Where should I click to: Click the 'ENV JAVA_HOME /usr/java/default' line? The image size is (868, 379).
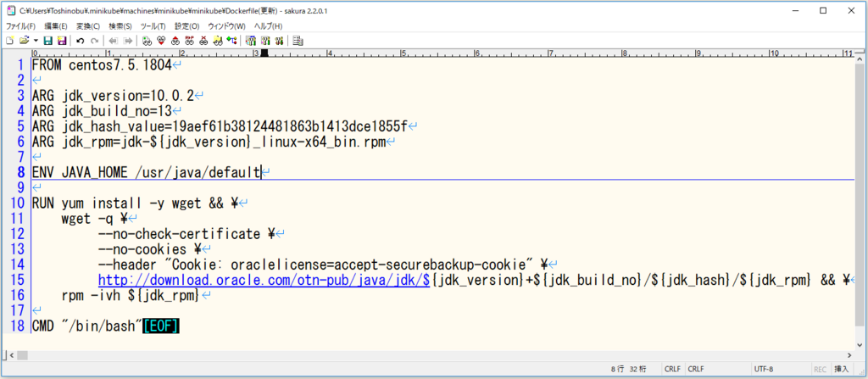[x=146, y=173]
